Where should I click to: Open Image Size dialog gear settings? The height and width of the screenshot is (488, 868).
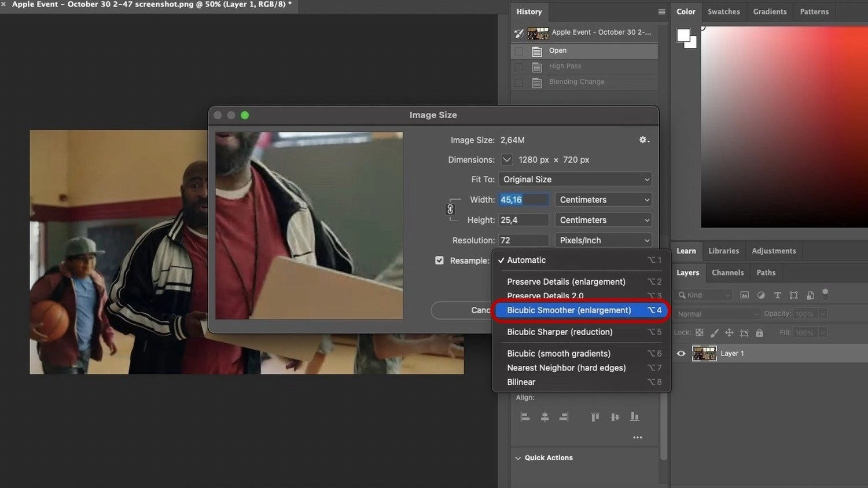[643, 140]
